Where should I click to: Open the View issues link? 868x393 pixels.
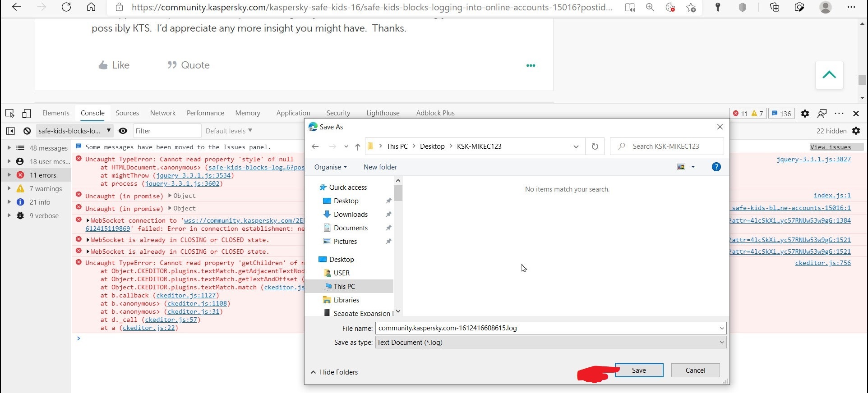(830, 147)
